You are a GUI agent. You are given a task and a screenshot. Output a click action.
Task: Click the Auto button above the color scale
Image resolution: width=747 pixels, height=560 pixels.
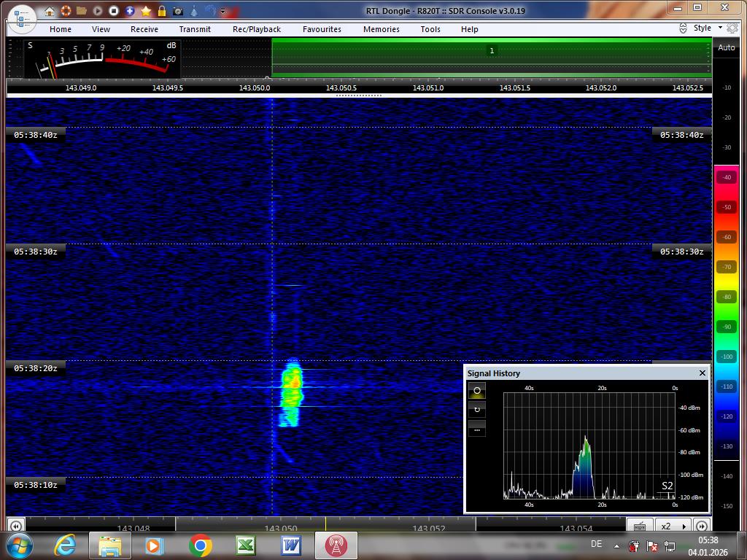(726, 47)
